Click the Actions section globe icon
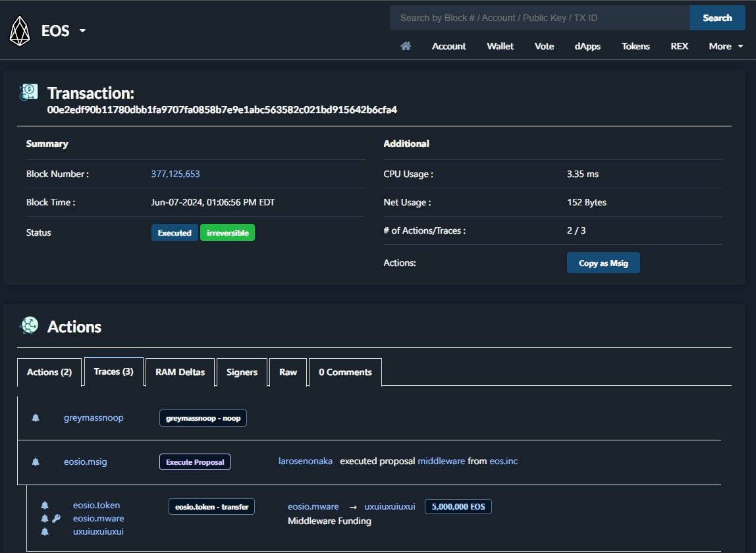The height and width of the screenshot is (553, 756). [29, 325]
